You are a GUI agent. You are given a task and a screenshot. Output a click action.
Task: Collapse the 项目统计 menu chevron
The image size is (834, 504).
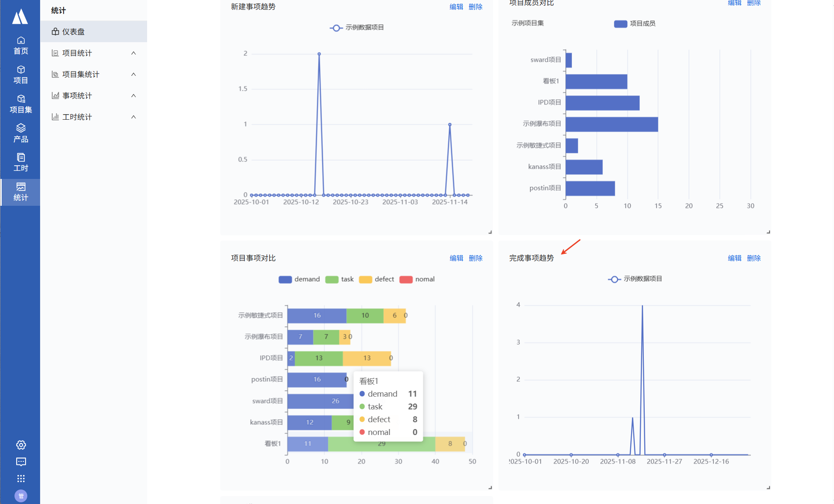[133, 53]
